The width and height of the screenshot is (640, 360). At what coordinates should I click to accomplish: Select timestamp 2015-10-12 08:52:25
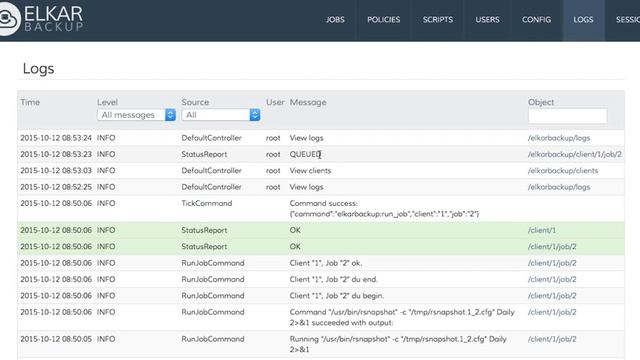[56, 187]
